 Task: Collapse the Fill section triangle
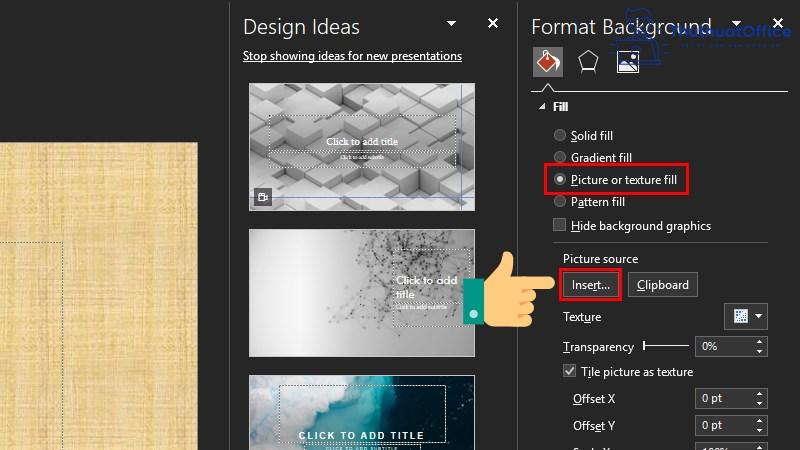[x=543, y=107]
